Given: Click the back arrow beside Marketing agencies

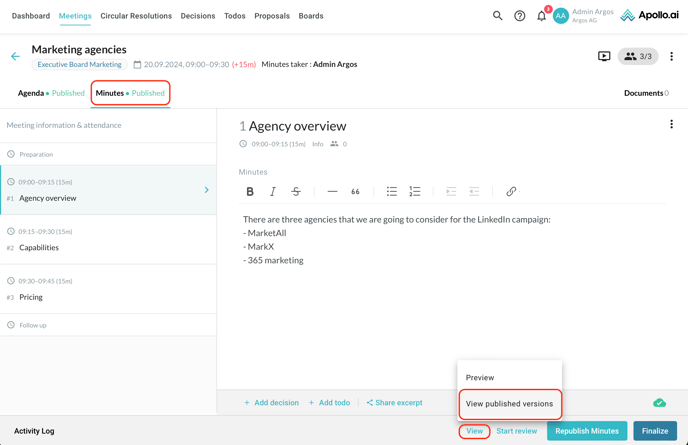Looking at the screenshot, I should [15, 57].
